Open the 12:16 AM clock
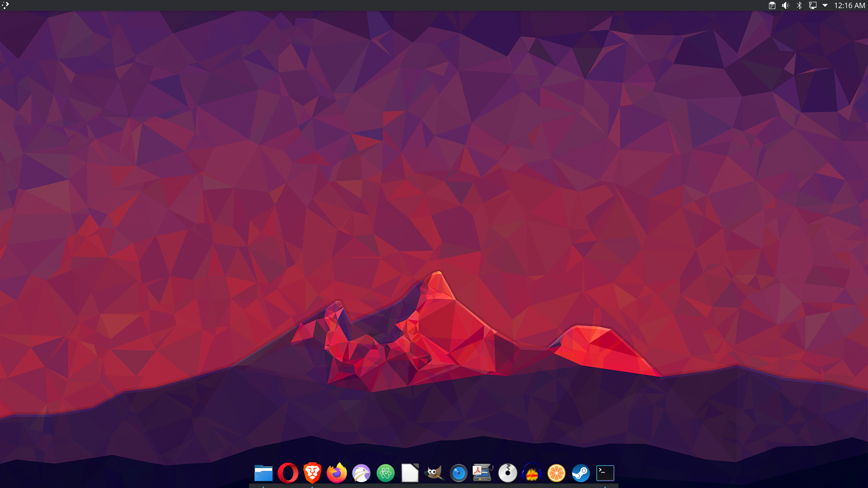Viewport: 868px width, 488px height. pyautogui.click(x=849, y=5)
